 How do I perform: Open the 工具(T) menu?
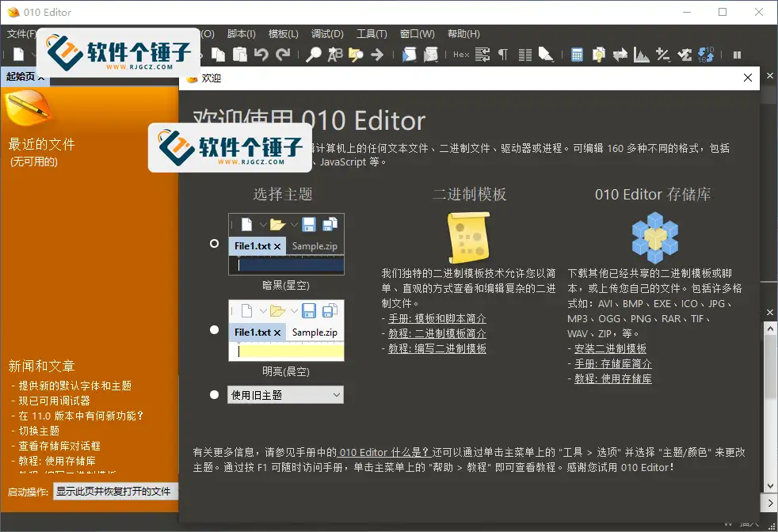[x=372, y=34]
